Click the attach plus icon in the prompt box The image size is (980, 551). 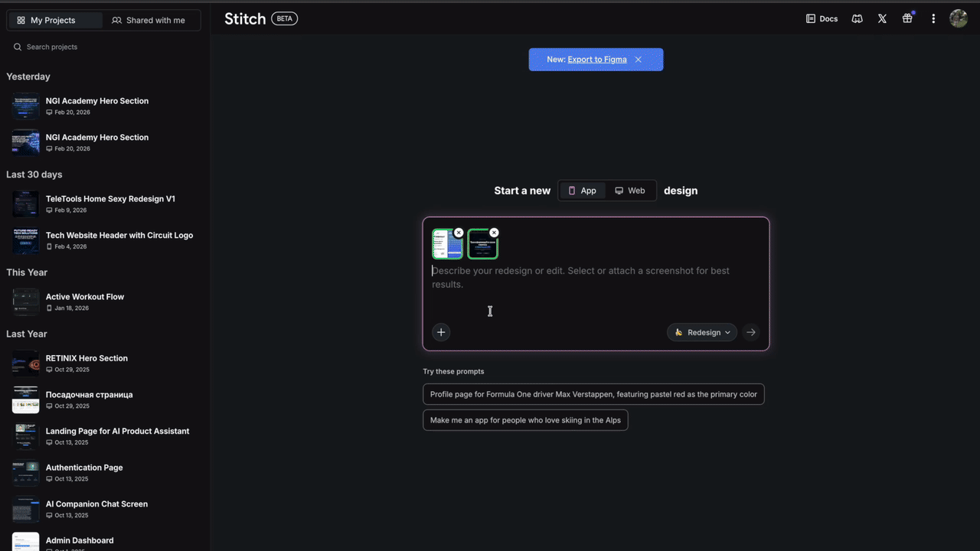click(x=441, y=332)
